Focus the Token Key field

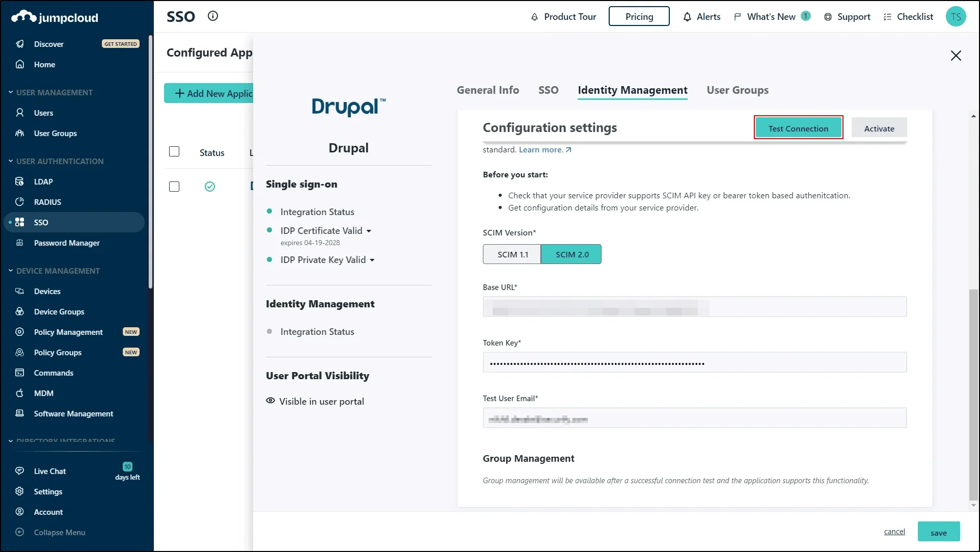(695, 362)
